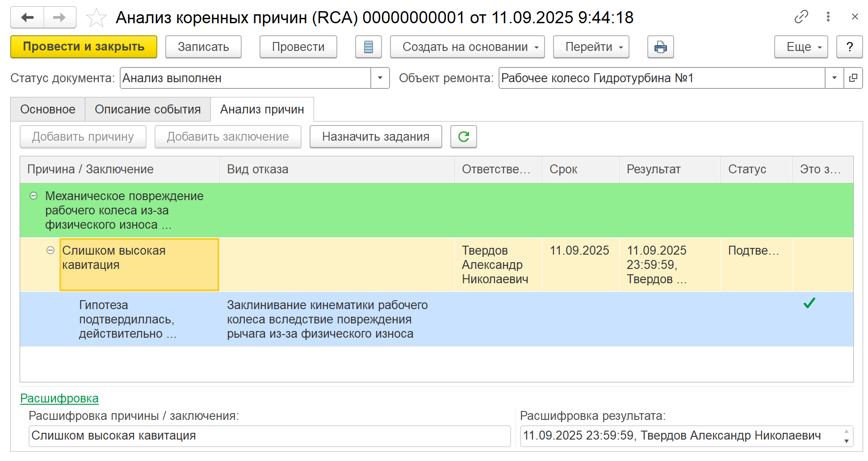Expand the 'Статус документа' dropdown list
The image size is (868, 461).
pos(380,78)
